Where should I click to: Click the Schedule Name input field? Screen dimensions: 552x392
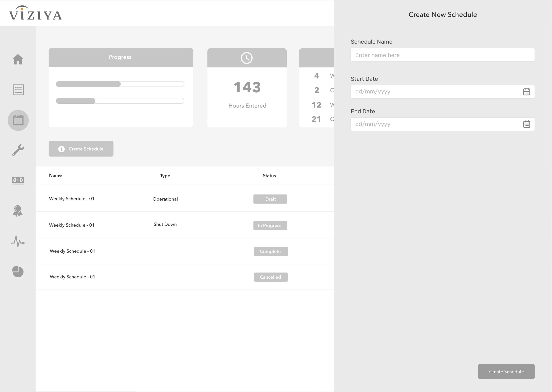[442, 55]
